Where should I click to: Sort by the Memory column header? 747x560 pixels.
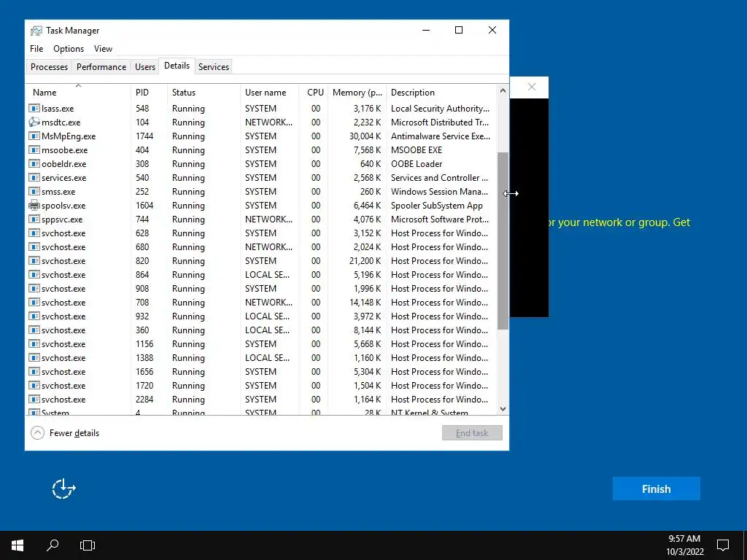[x=357, y=93]
